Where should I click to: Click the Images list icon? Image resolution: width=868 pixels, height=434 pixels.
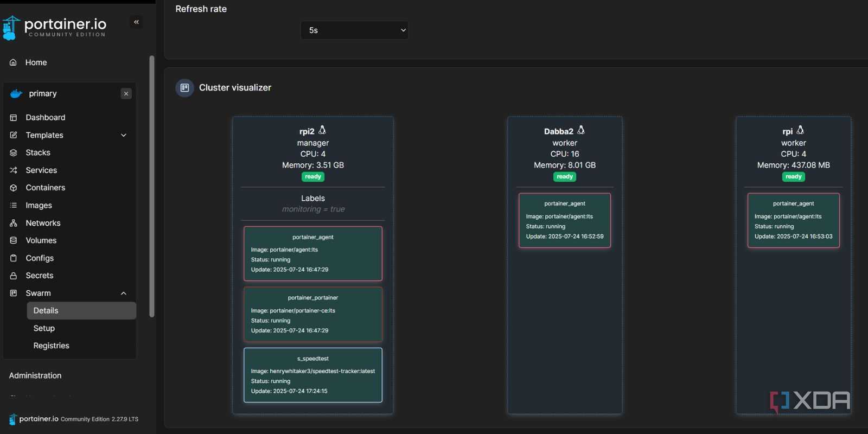tap(14, 205)
